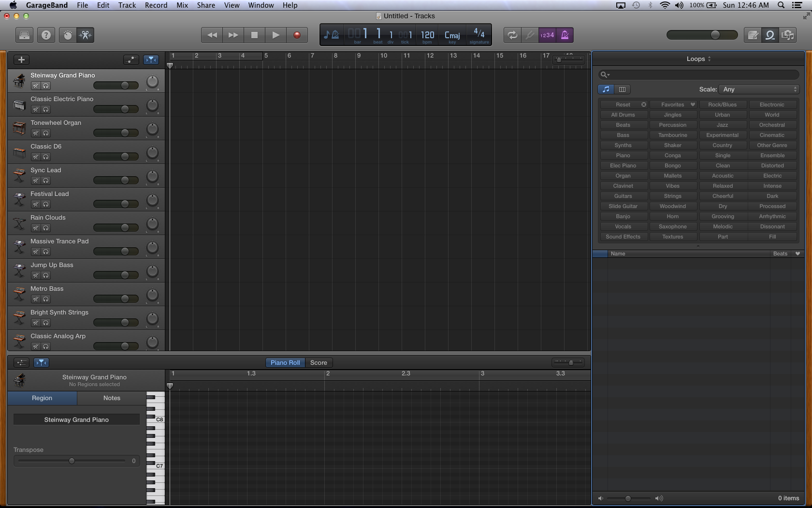Open the Tuner button
Screen dimensions: 812x508
pos(530,35)
